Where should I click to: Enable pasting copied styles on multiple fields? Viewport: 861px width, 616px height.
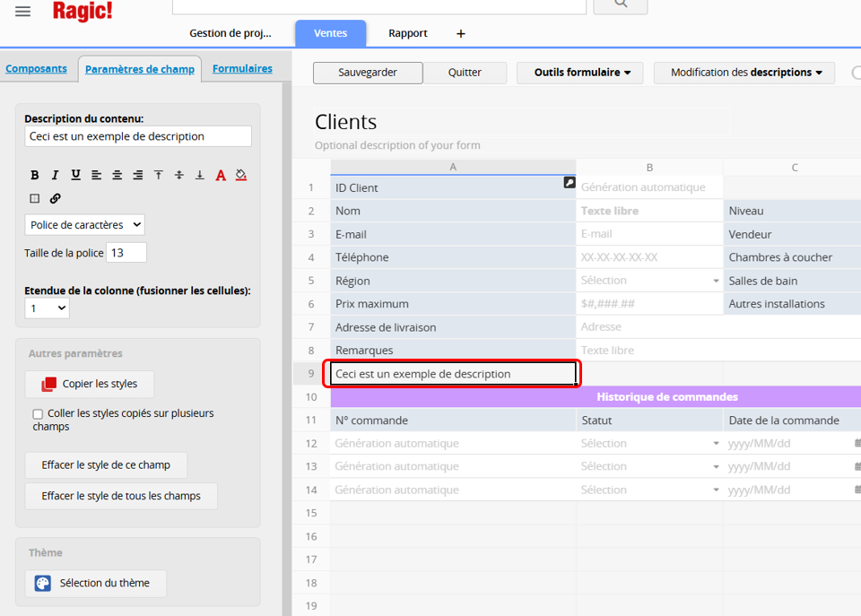coord(38,414)
